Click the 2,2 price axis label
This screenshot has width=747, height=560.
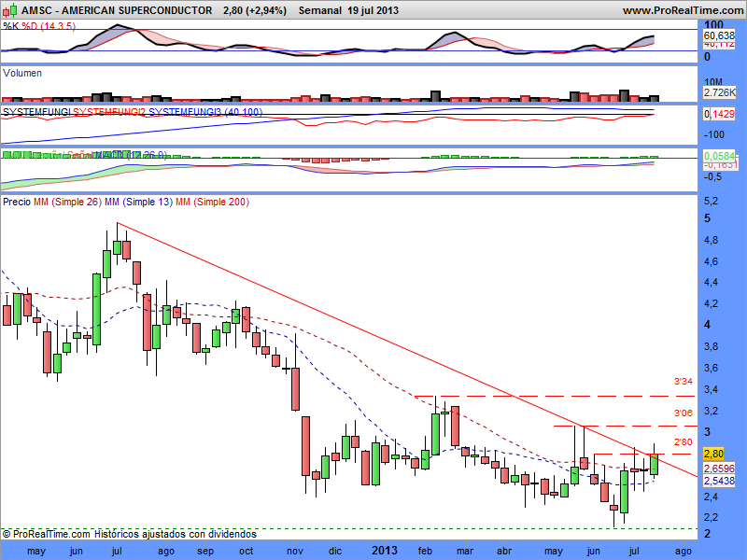coord(711,518)
